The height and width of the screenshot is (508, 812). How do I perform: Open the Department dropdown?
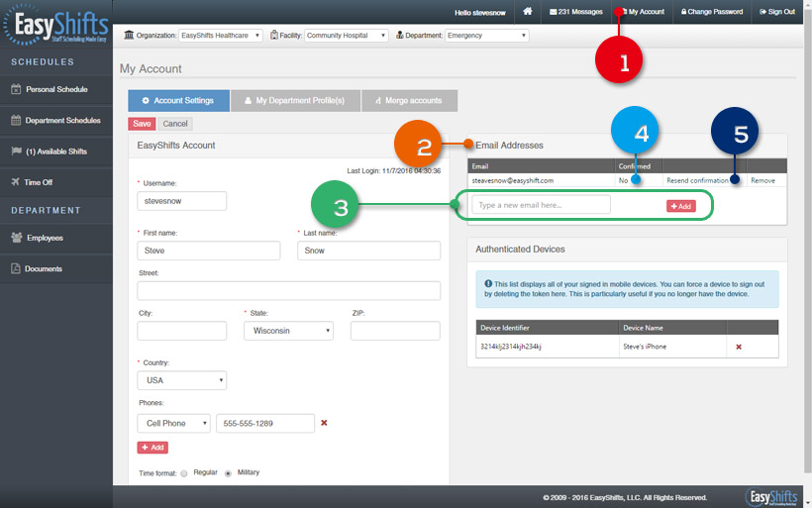coord(487,36)
